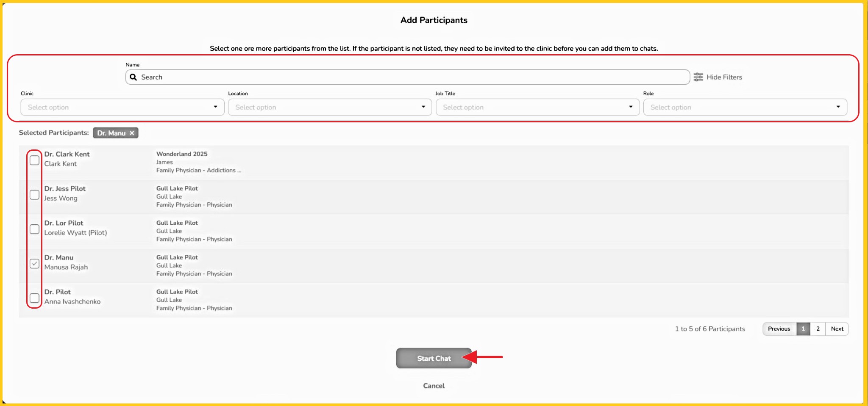This screenshot has width=868, height=406.
Task: Click the search magnifier icon
Action: click(x=133, y=77)
